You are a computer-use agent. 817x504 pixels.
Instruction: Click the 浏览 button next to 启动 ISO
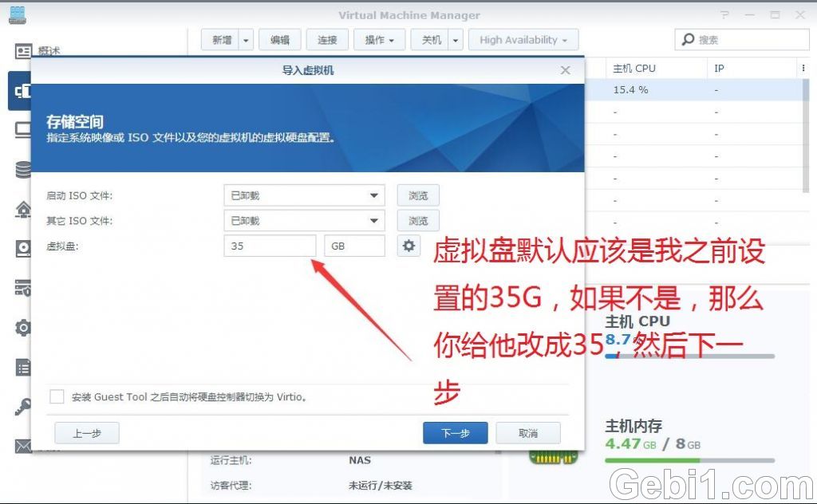click(417, 195)
